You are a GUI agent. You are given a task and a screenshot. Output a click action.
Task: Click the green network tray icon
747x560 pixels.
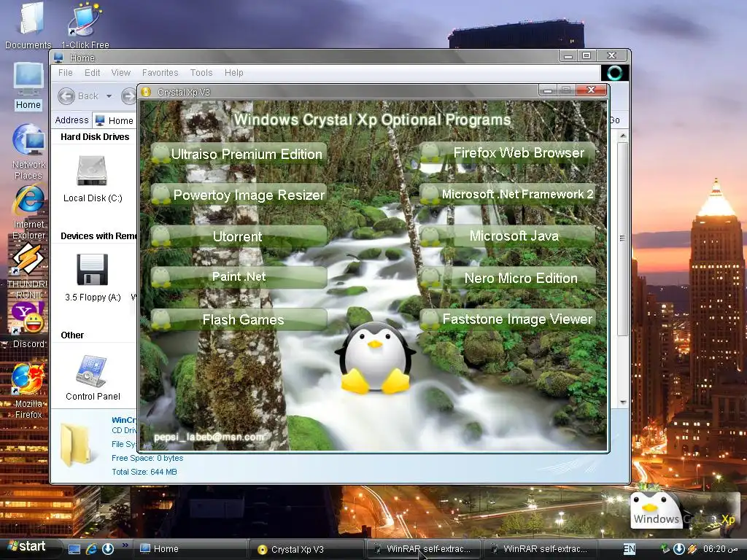click(x=665, y=549)
